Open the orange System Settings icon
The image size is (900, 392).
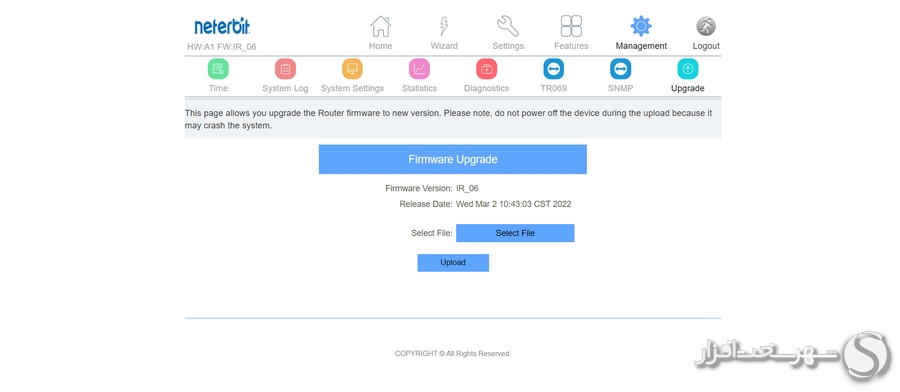(352, 69)
